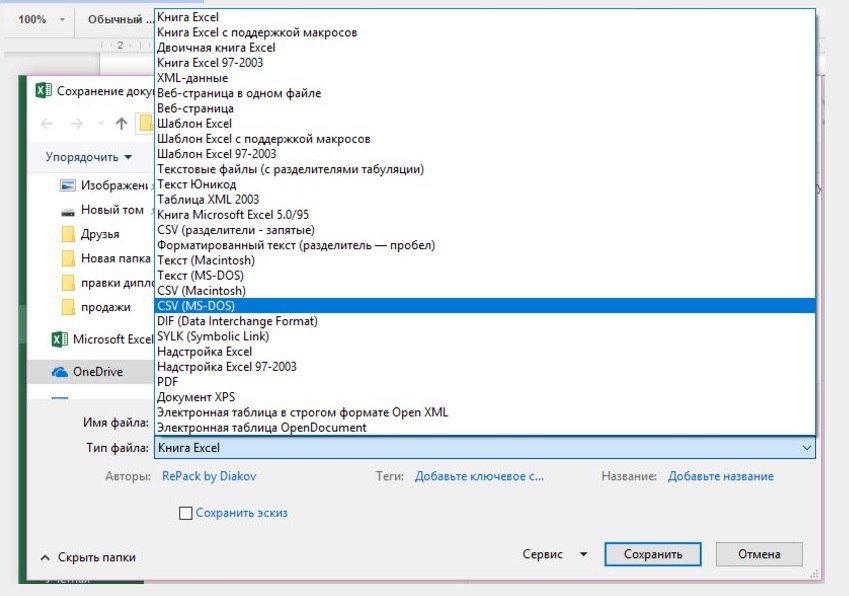849x596 pixels.
Task: Pick 'Электронная таблица OpenDocument' format
Action: tap(485, 427)
